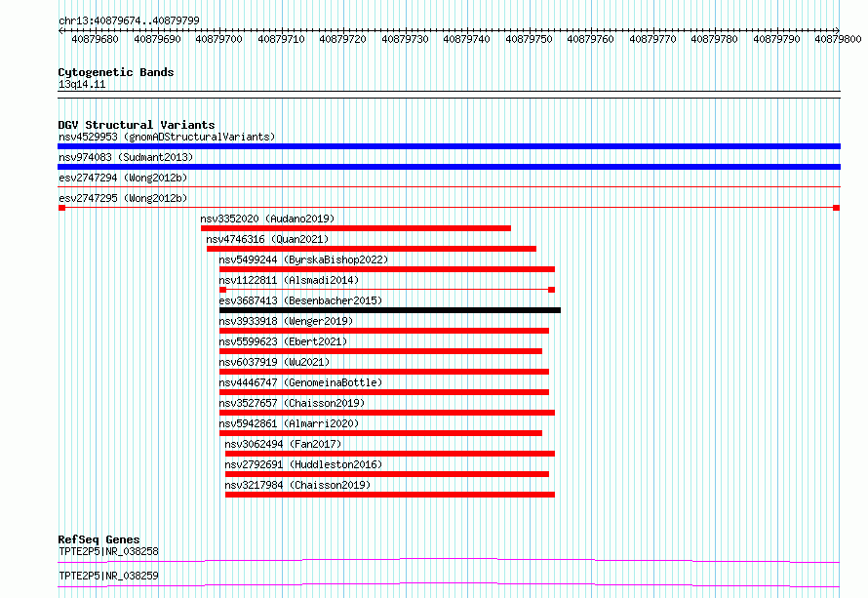The image size is (868, 598).
Task: Click left red endpoint of nsv1122811
Action: point(223,290)
